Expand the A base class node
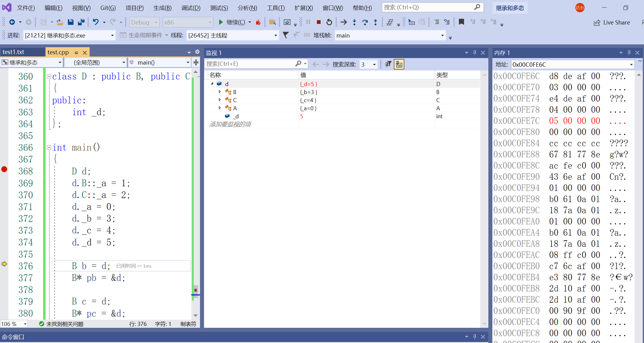Viewport: 644px width, 343px height. pyautogui.click(x=220, y=108)
